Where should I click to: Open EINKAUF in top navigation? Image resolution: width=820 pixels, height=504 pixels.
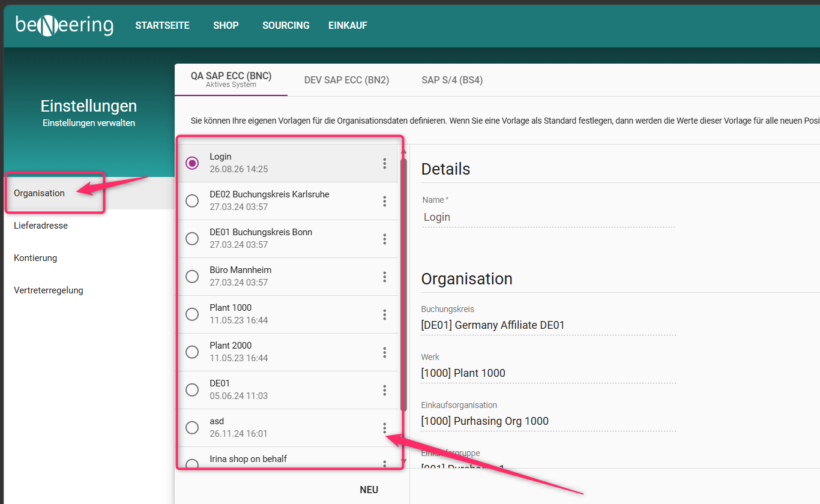point(348,25)
